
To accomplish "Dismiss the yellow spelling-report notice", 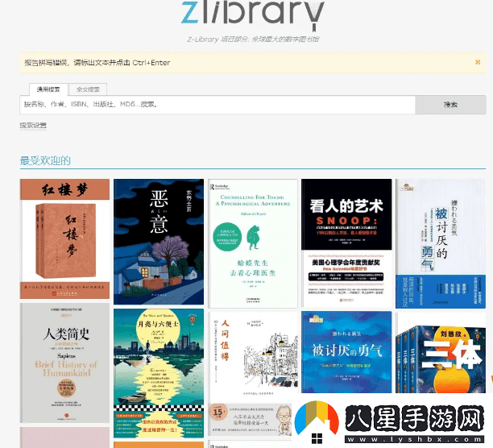I will tap(478, 62).
